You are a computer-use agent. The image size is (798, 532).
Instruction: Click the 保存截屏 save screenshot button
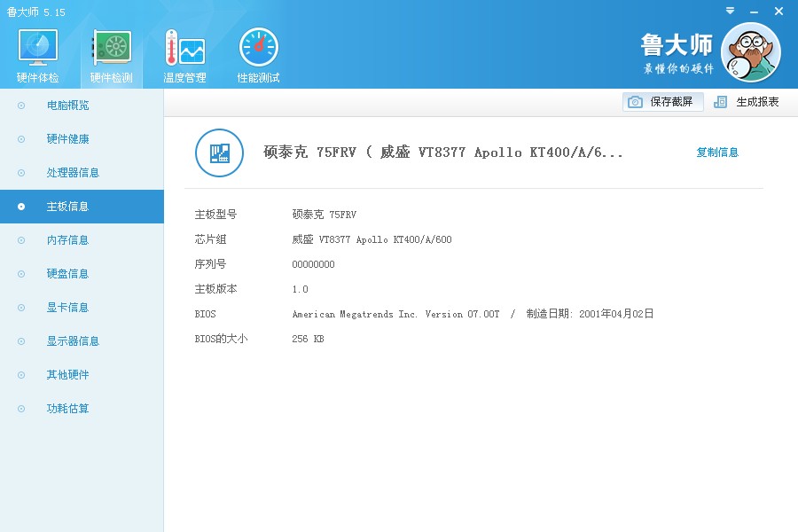662,102
